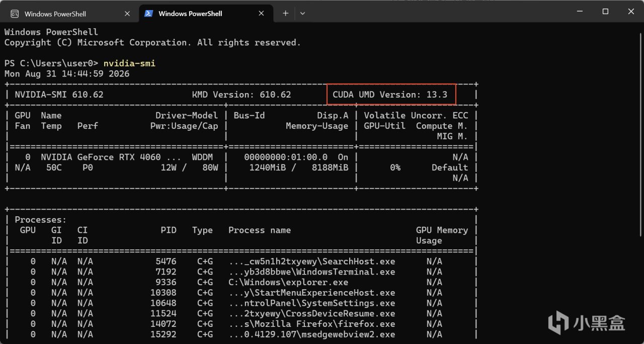
Task: Click the firefox.exe process name
Action: point(312,324)
